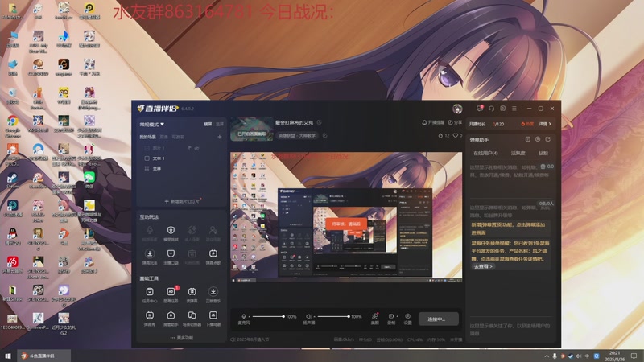
Task: Click stream cover thumbnail
Action: coord(251,129)
